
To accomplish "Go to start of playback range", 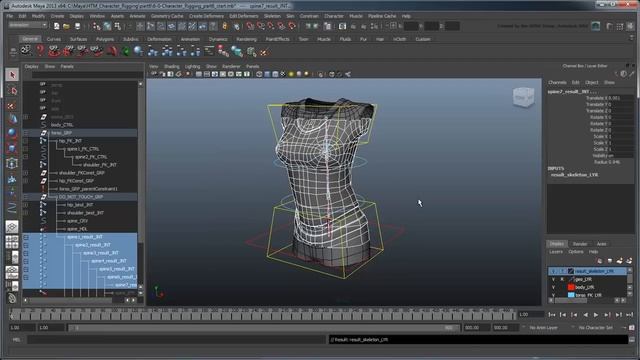I will pos(552,315).
